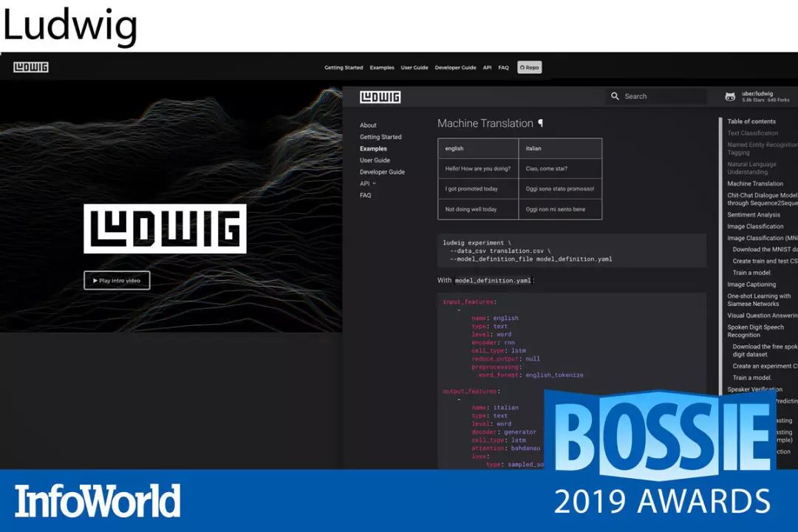
Task: Click the InfoWorld logo
Action: click(x=98, y=501)
